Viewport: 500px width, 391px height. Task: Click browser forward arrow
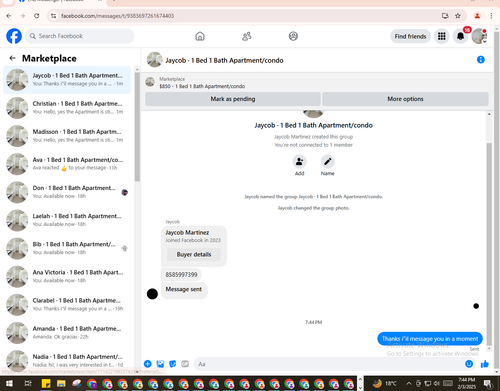coord(22,16)
